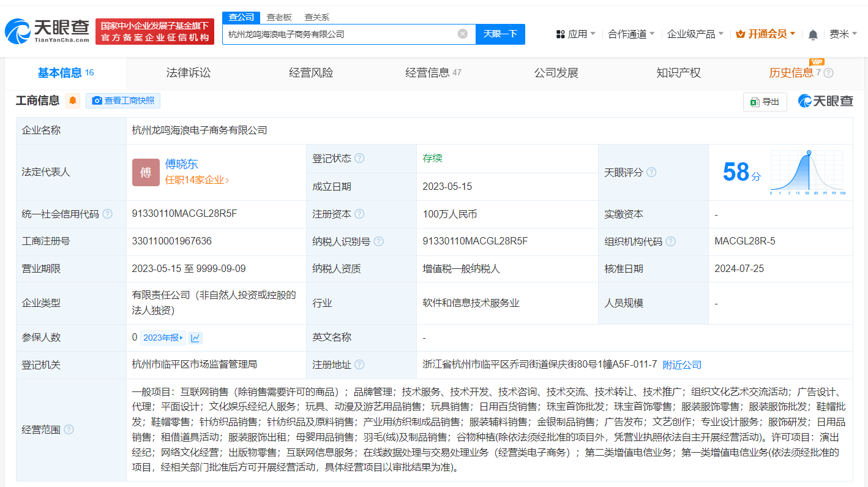The image size is (868, 487).
Task: Click business term 2023-05-15 至 9999-09-09
Action: [189, 269]
